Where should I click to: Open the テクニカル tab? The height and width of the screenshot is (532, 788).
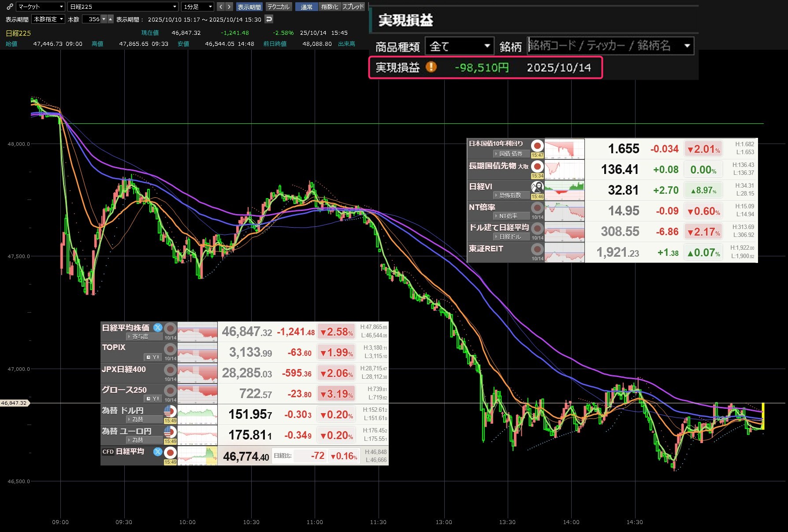[279, 7]
